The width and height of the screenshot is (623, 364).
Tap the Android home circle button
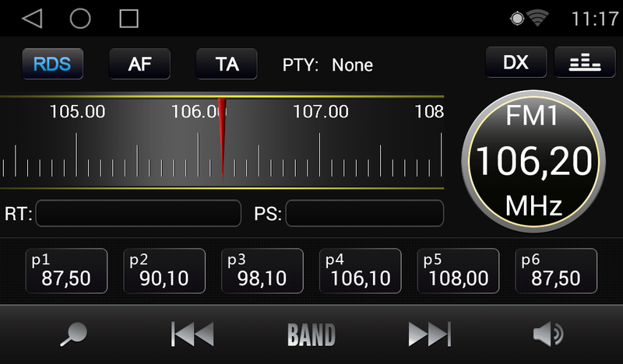80,19
